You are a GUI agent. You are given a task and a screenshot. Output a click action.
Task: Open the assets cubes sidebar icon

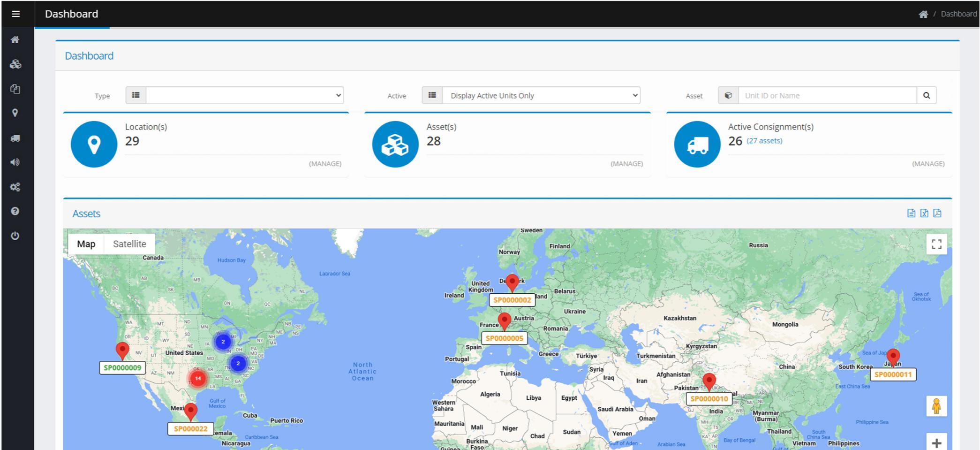(x=15, y=64)
